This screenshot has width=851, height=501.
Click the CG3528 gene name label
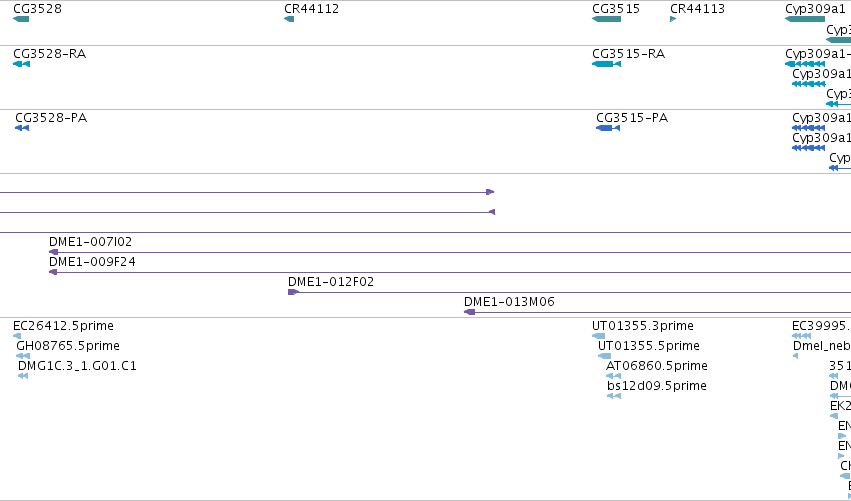pyautogui.click(x=37, y=9)
